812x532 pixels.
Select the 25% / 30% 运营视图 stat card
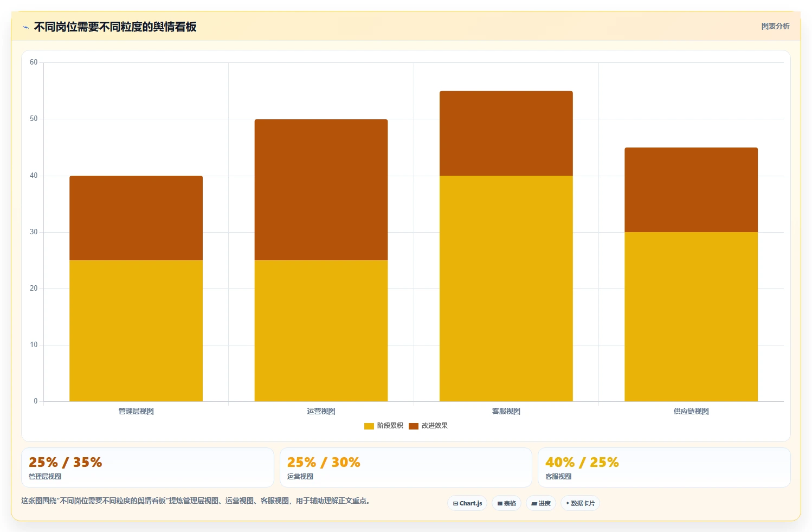(406, 467)
